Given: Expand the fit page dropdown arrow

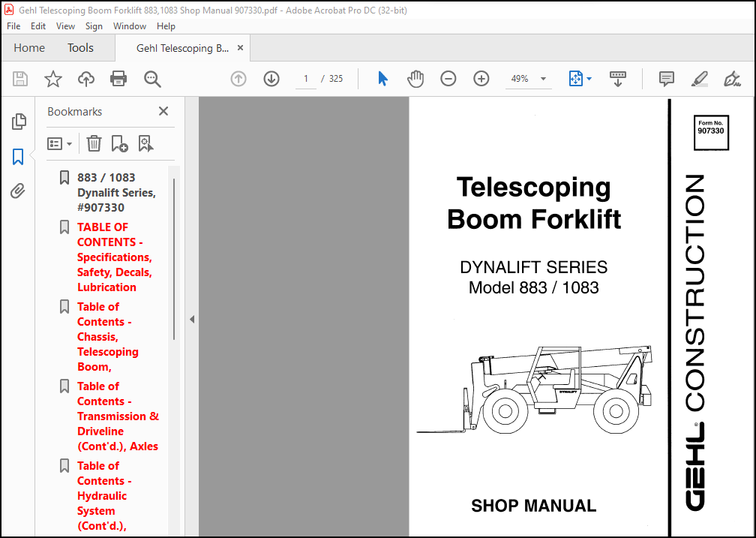Looking at the screenshot, I should (x=589, y=79).
